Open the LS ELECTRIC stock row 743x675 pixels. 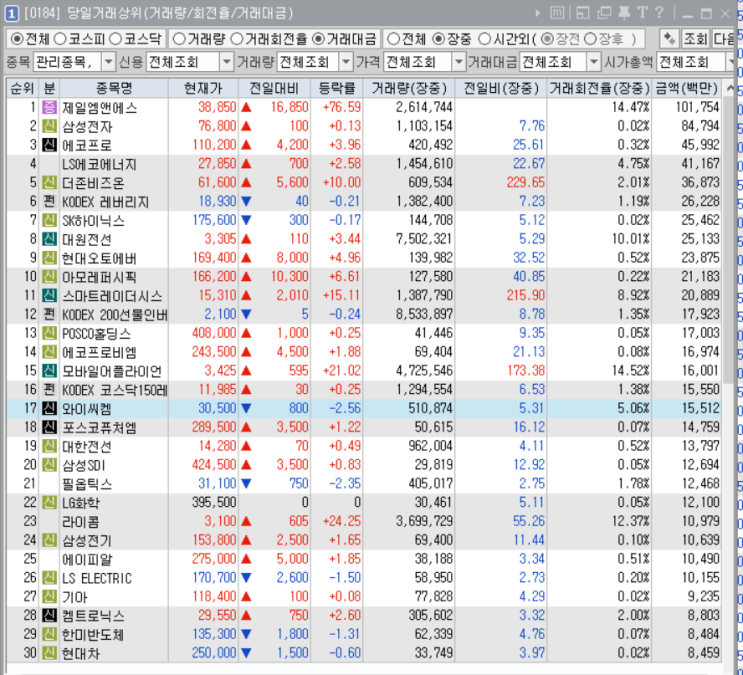(x=364, y=578)
